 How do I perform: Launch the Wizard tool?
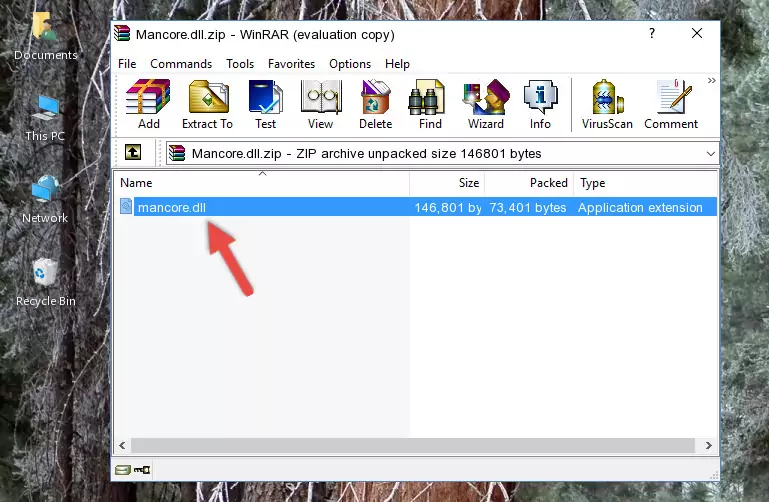pyautogui.click(x=486, y=104)
